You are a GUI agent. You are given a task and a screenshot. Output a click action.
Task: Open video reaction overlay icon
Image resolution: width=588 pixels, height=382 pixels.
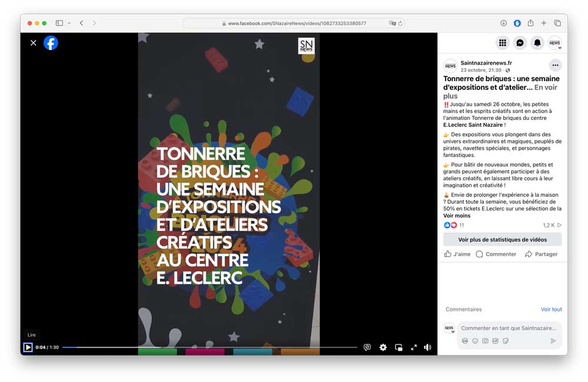tap(367, 347)
